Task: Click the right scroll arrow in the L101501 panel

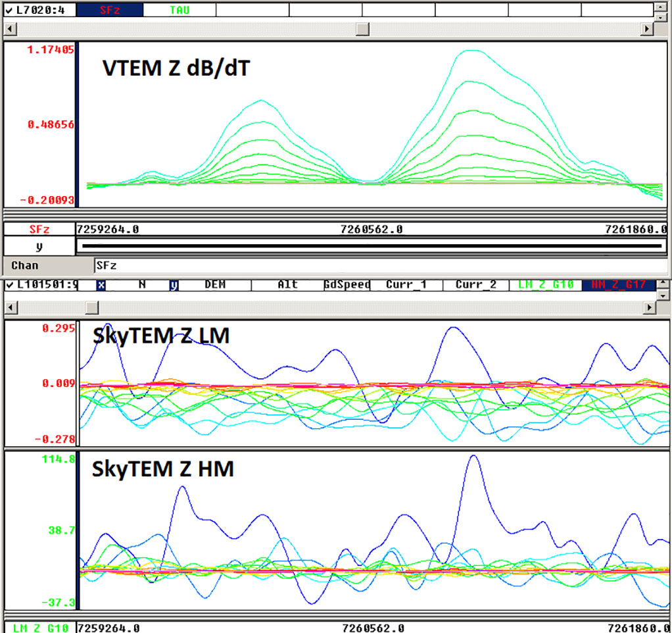Action: [x=650, y=307]
